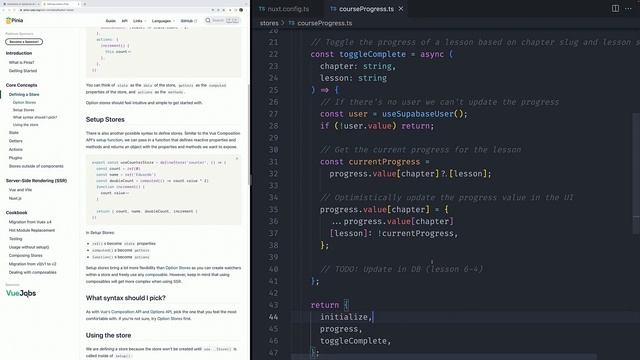
Task: Open Usage without setup() cookbook page
Action: tap(29, 247)
